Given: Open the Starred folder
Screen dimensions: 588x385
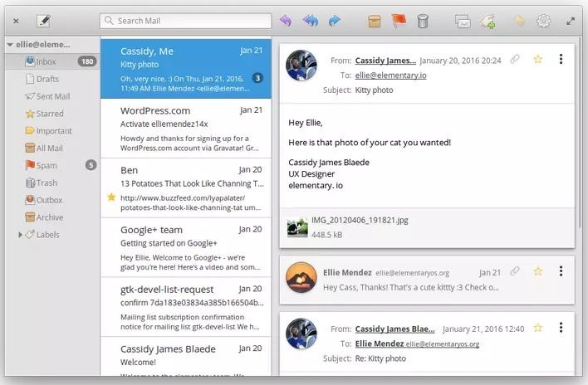Looking at the screenshot, I should click(x=51, y=114).
